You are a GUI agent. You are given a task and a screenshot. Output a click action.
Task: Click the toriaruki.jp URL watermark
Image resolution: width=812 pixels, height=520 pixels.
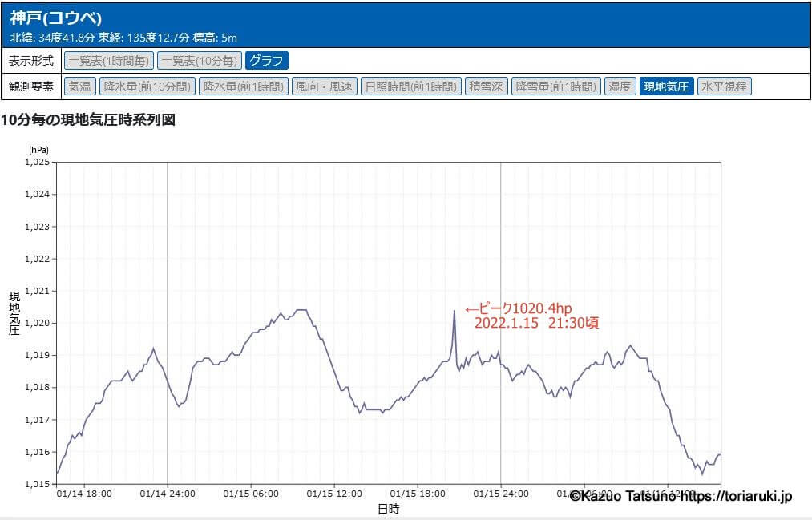click(736, 498)
